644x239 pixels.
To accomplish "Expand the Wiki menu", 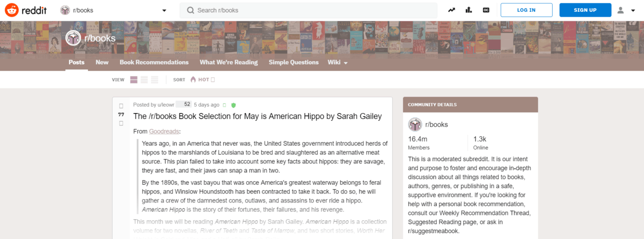I will coord(338,63).
